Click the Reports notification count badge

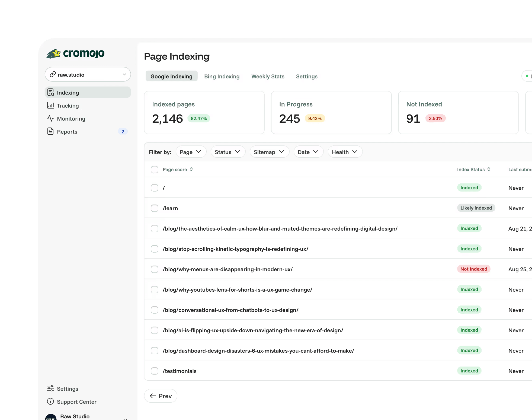pos(123,132)
